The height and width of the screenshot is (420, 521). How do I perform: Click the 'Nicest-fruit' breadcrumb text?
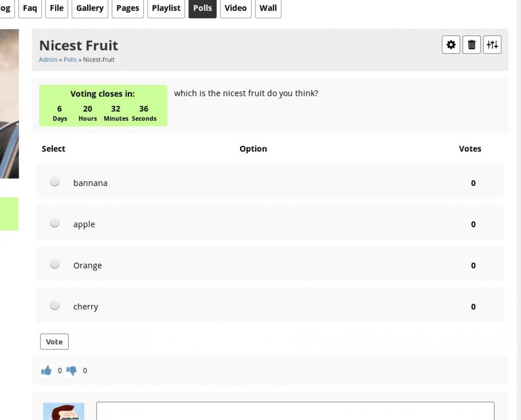pyautogui.click(x=99, y=59)
